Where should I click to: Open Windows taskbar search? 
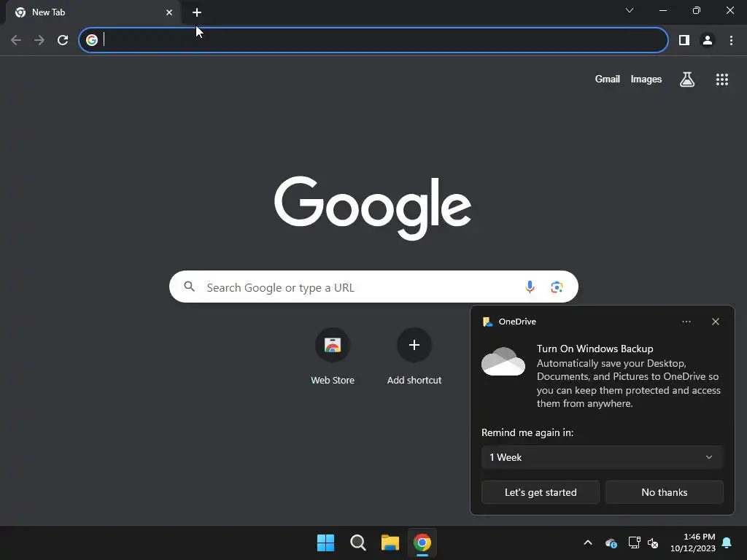tap(357, 542)
